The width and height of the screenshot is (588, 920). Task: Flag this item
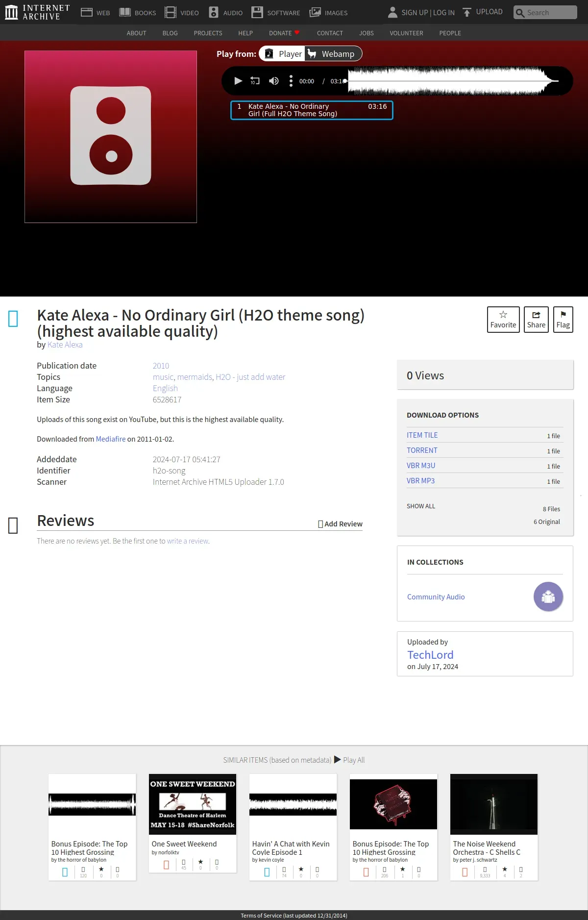pyautogui.click(x=563, y=320)
